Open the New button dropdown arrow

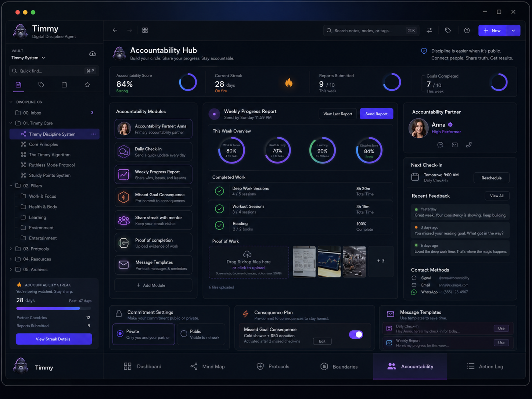pyautogui.click(x=513, y=30)
